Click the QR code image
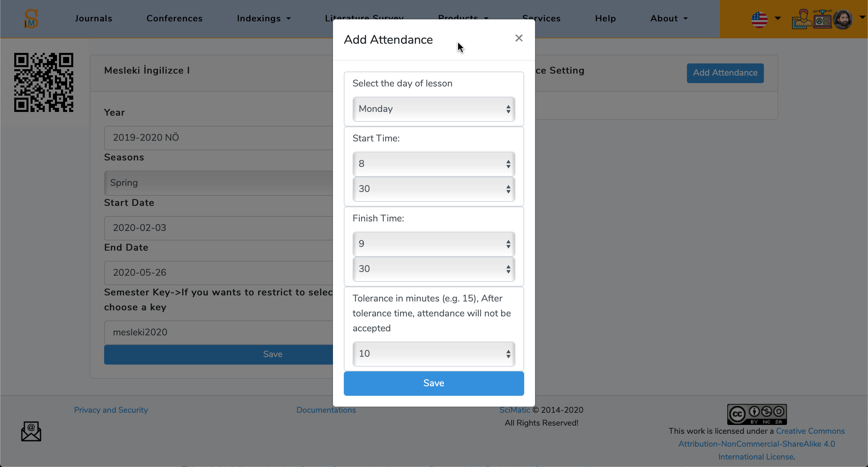The image size is (868, 467). pos(44,82)
